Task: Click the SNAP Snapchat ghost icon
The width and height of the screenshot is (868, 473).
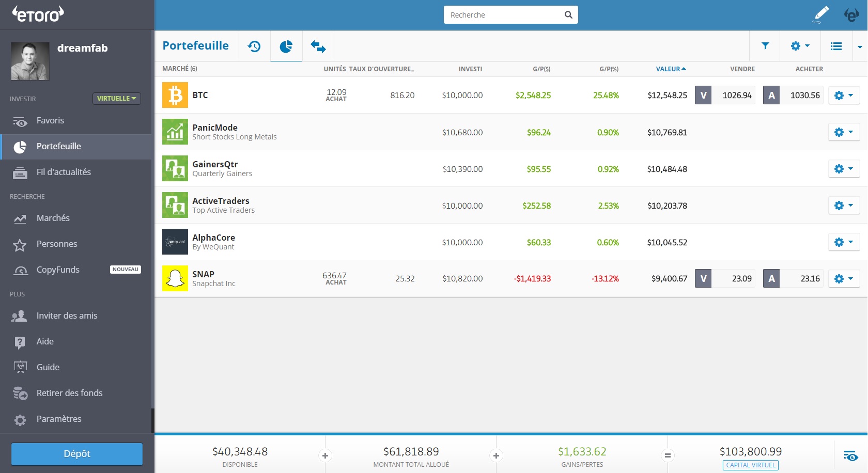Action: (x=175, y=278)
